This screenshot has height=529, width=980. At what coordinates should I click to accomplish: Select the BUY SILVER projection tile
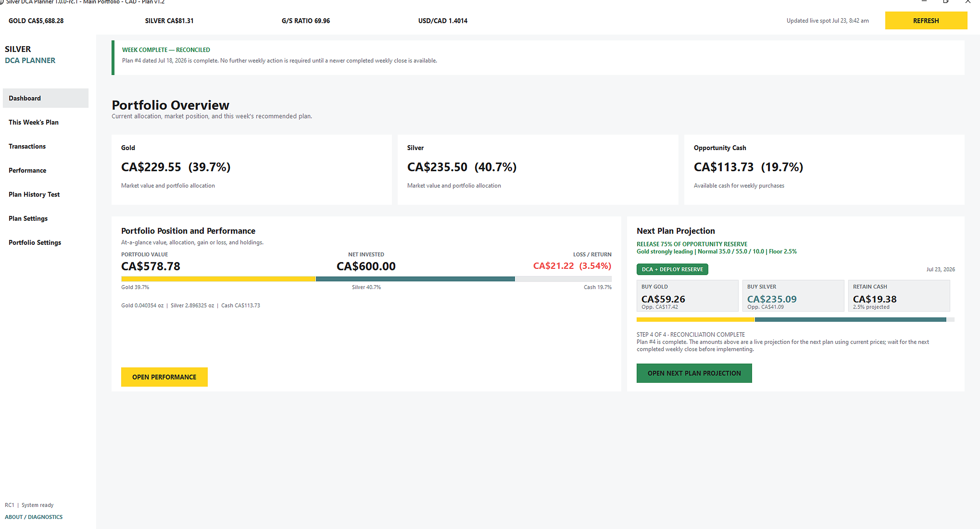(x=793, y=296)
